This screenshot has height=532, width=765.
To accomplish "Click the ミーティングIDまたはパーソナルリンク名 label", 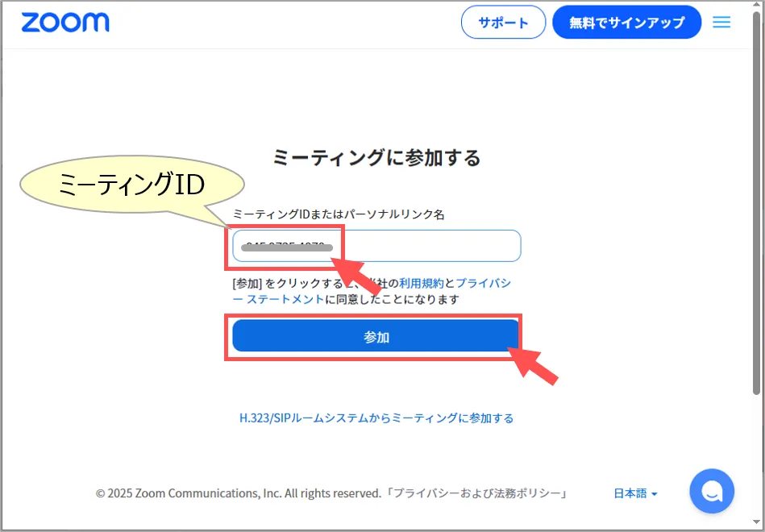I will click(339, 214).
